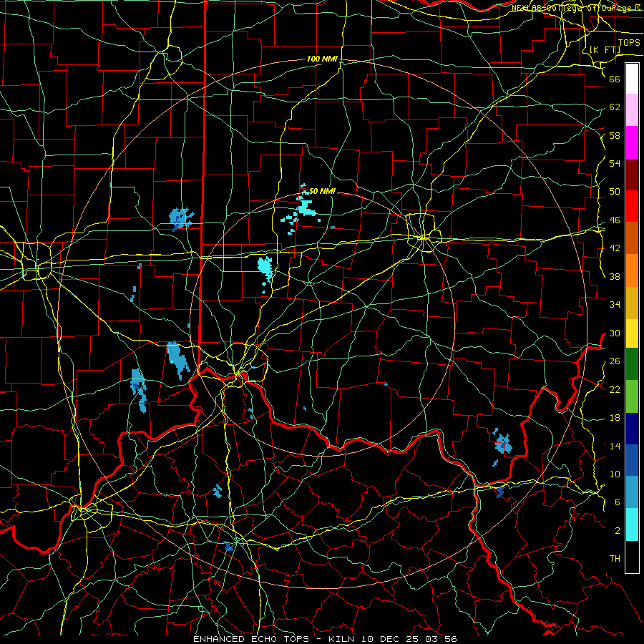The height and width of the screenshot is (644, 644).
Task: Click legend value "38"
Action: point(615,276)
